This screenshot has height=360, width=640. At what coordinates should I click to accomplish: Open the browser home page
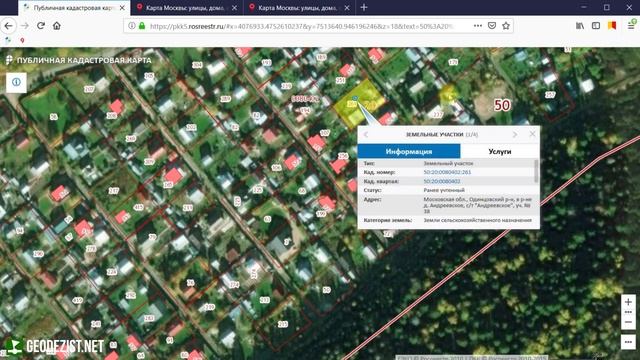coord(57,26)
